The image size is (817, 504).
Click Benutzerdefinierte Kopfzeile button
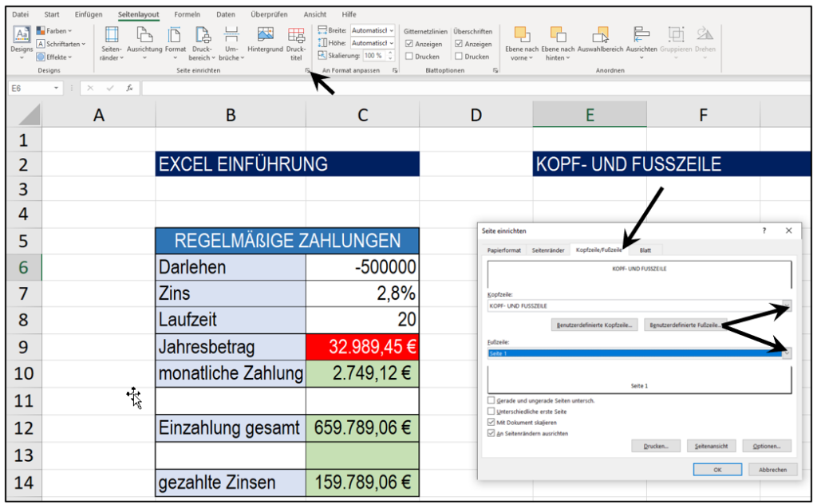point(594,325)
